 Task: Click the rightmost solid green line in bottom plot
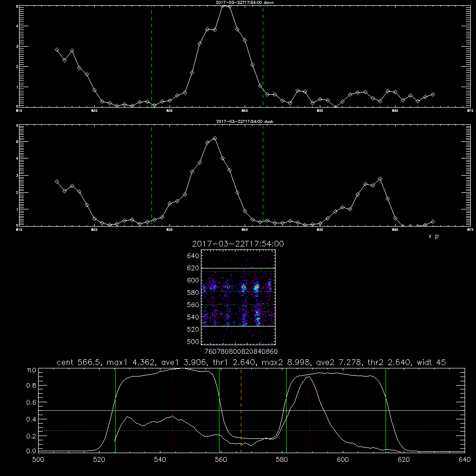coord(386,410)
